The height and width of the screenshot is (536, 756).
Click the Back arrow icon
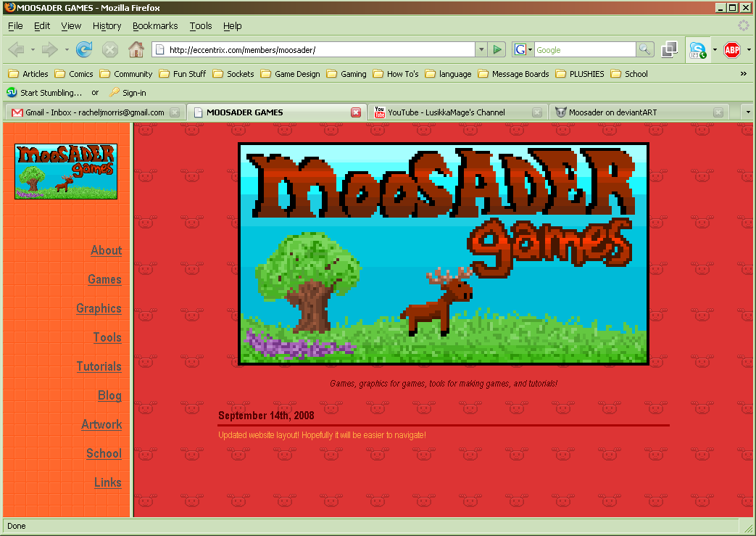pyautogui.click(x=16, y=49)
